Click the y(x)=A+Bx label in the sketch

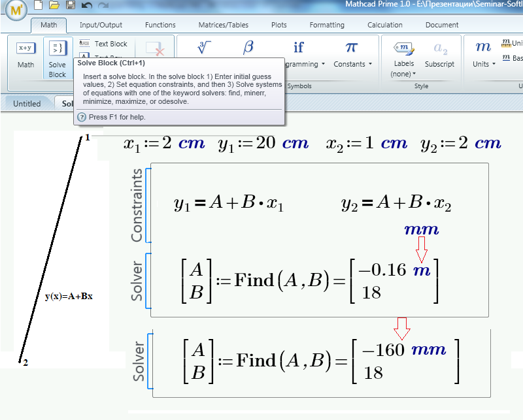click(x=69, y=296)
